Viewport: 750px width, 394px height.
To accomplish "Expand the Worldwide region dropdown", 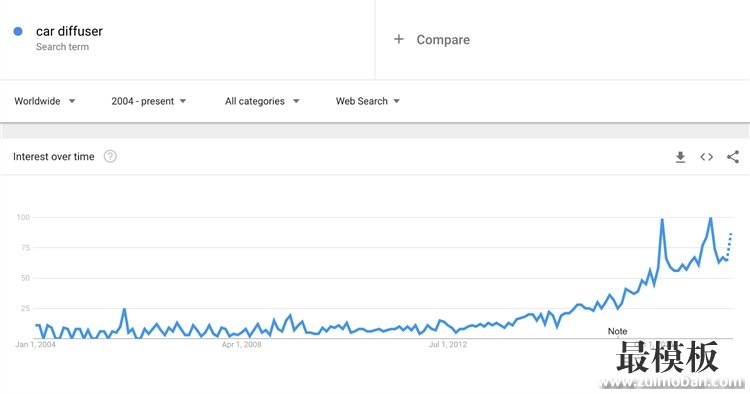I will 44,101.
